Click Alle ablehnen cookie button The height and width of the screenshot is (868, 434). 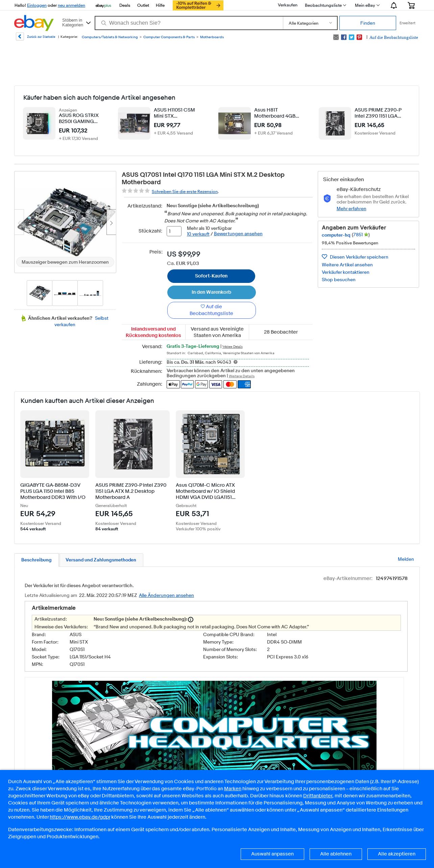pos(336,854)
